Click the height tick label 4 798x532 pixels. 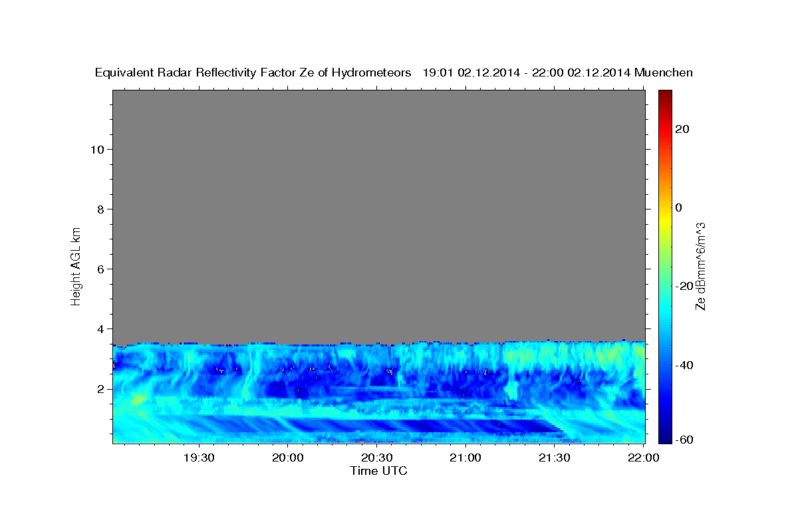pyautogui.click(x=101, y=329)
